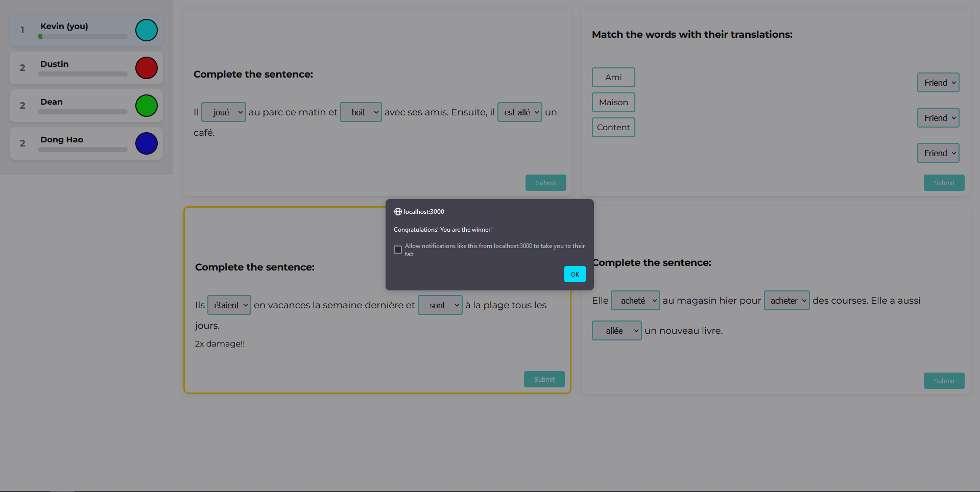Open the 'sont' dropdown
Image resolution: width=980 pixels, height=492 pixels.
440,305
